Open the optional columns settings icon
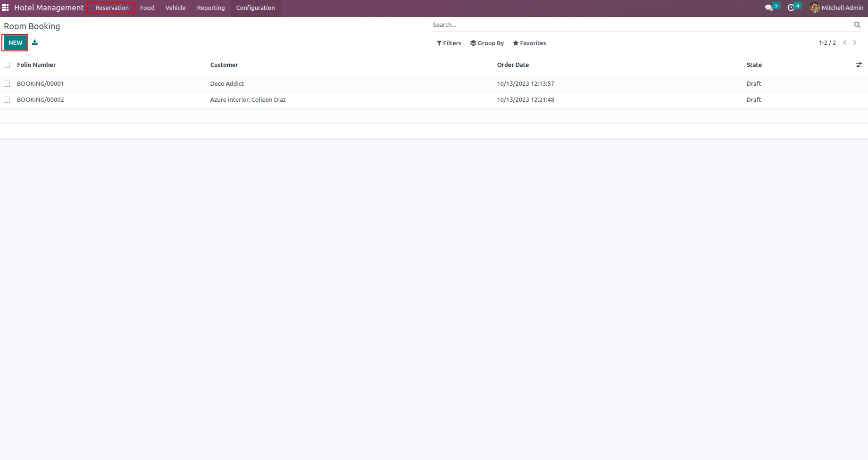The width and height of the screenshot is (868, 460). pos(859,65)
